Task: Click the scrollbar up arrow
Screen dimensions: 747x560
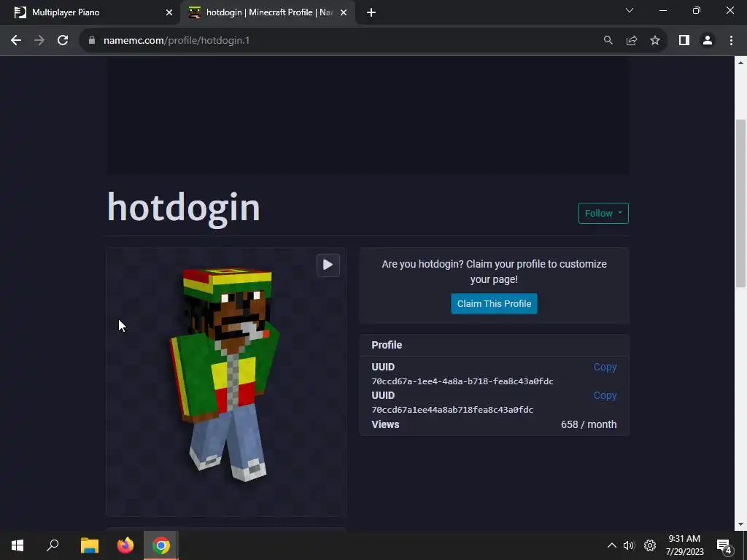Action: (740, 62)
